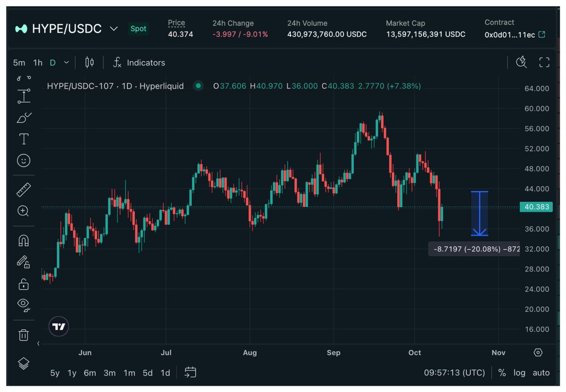The image size is (566, 392).
Task: Toggle log scale mode
Action: coord(519,373)
